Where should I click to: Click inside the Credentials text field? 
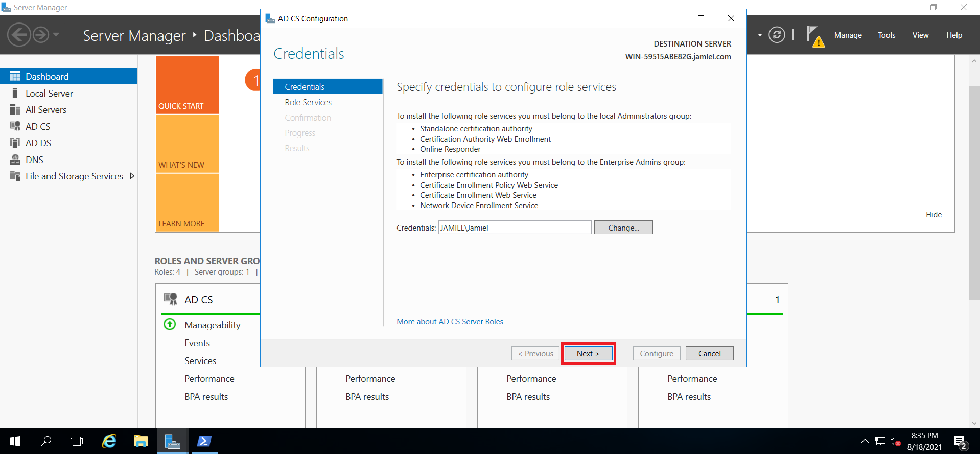point(515,228)
